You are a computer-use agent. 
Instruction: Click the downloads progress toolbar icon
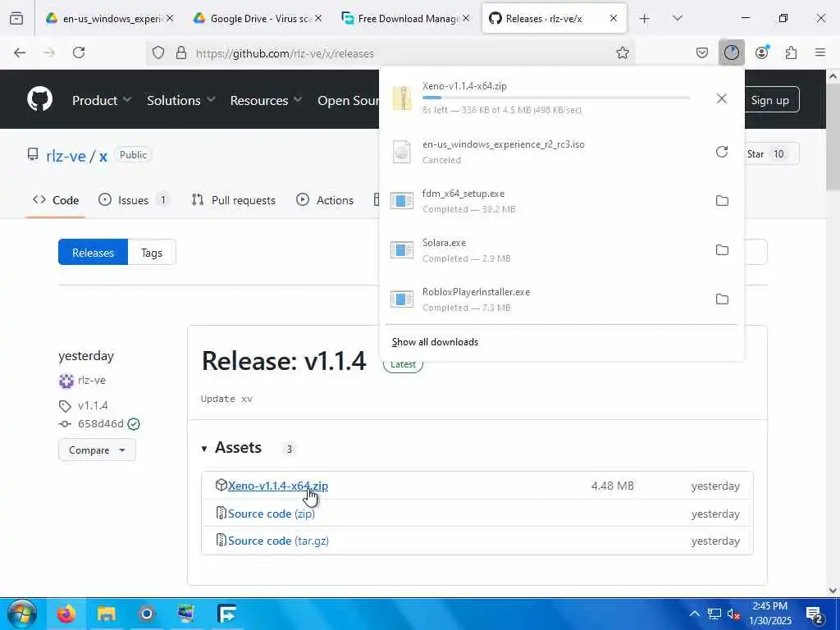pyautogui.click(x=731, y=52)
